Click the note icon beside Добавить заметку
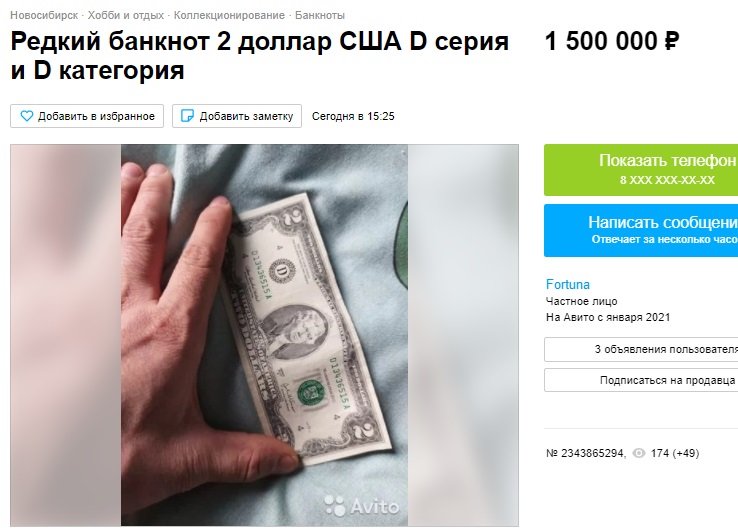This screenshot has height=531, width=738. [x=187, y=116]
